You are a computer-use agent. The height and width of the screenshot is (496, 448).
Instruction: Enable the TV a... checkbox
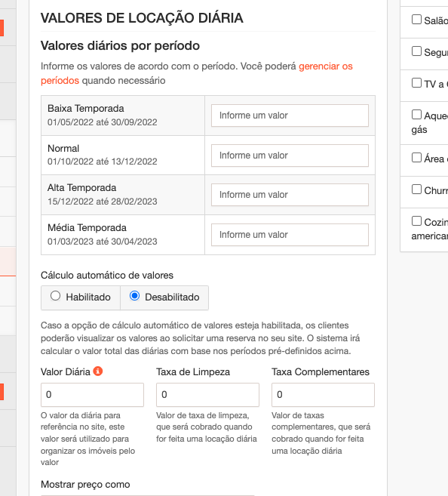[x=416, y=83]
